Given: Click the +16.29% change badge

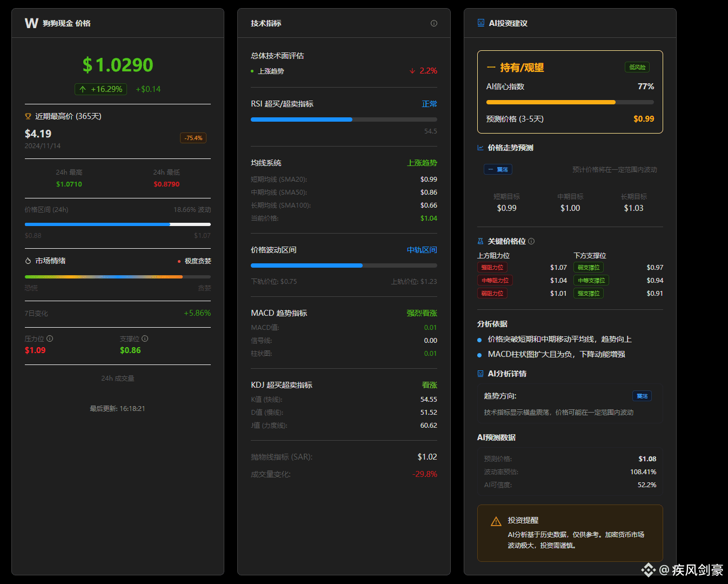Looking at the screenshot, I should coord(101,89).
